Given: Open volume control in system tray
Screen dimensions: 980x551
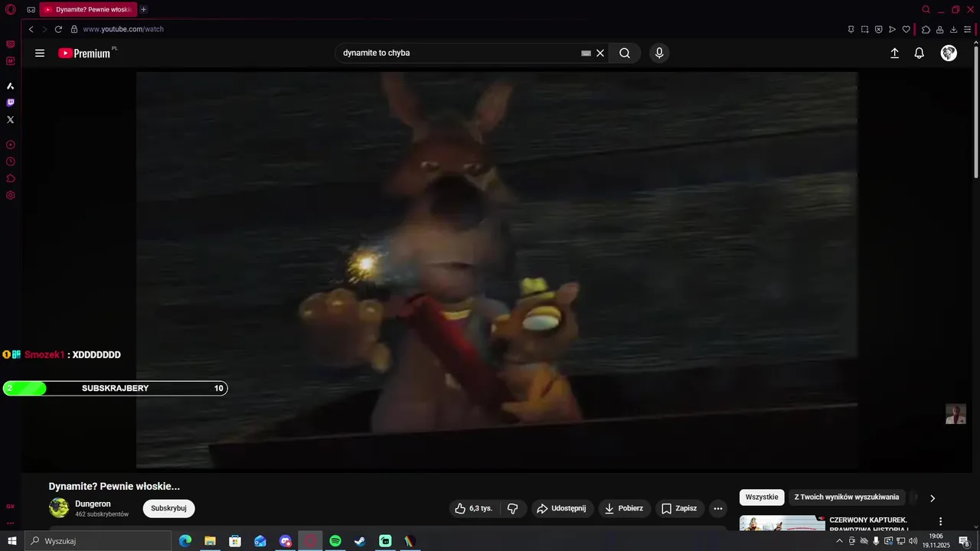Looking at the screenshot, I should click(x=913, y=541).
